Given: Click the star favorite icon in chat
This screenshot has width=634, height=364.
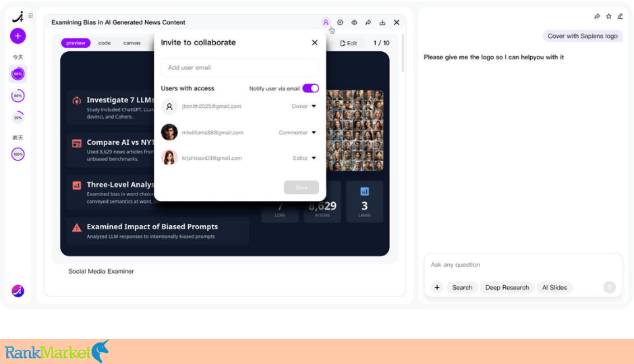Looking at the screenshot, I should point(608,16).
